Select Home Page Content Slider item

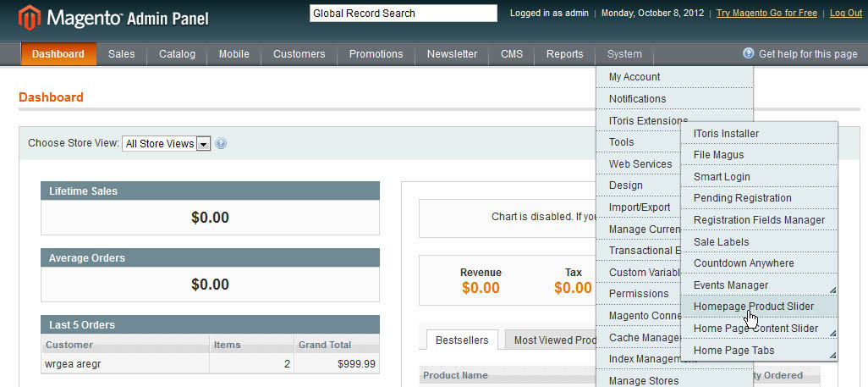[x=760, y=329]
